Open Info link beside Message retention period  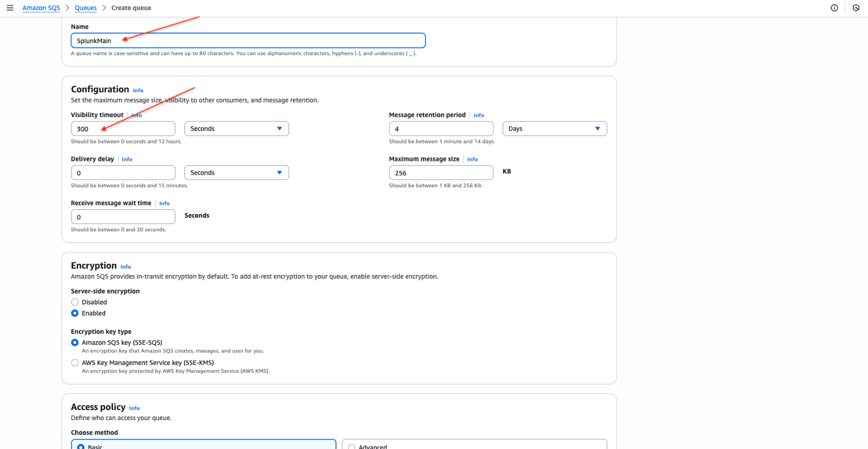478,115
